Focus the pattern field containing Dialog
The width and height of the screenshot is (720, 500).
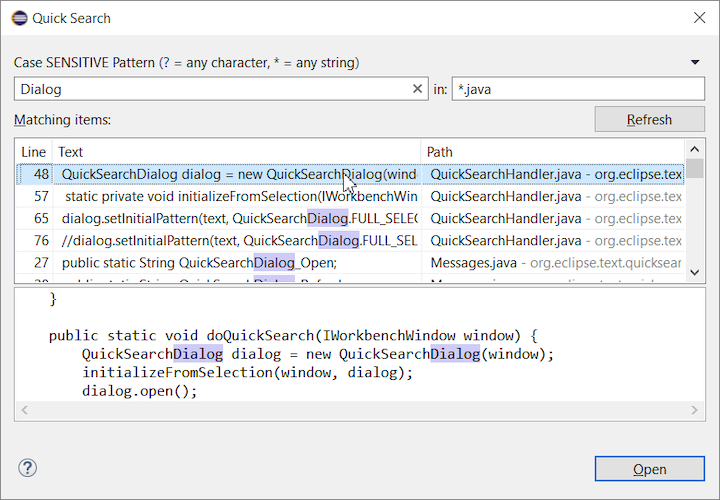210,89
